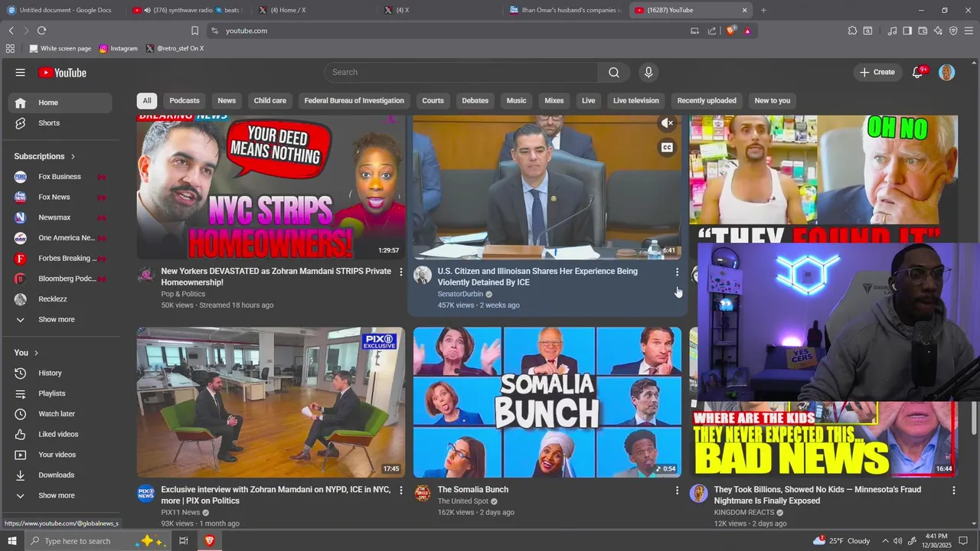Go back to previous page
980x551 pixels.
pos(11,31)
